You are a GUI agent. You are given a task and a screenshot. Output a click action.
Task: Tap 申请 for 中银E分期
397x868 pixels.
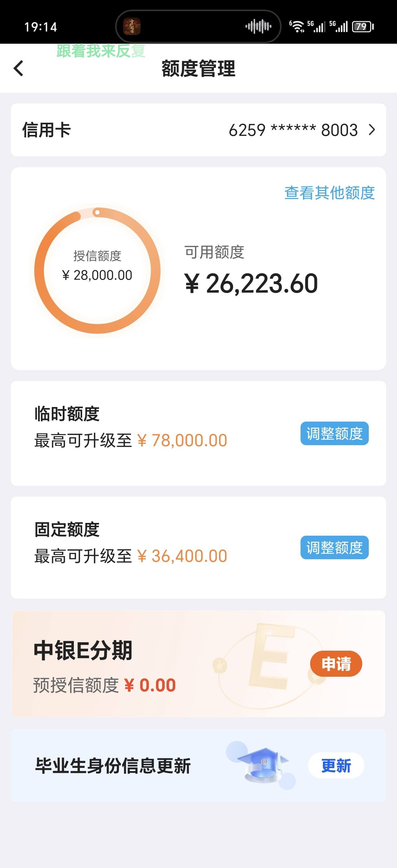(336, 663)
